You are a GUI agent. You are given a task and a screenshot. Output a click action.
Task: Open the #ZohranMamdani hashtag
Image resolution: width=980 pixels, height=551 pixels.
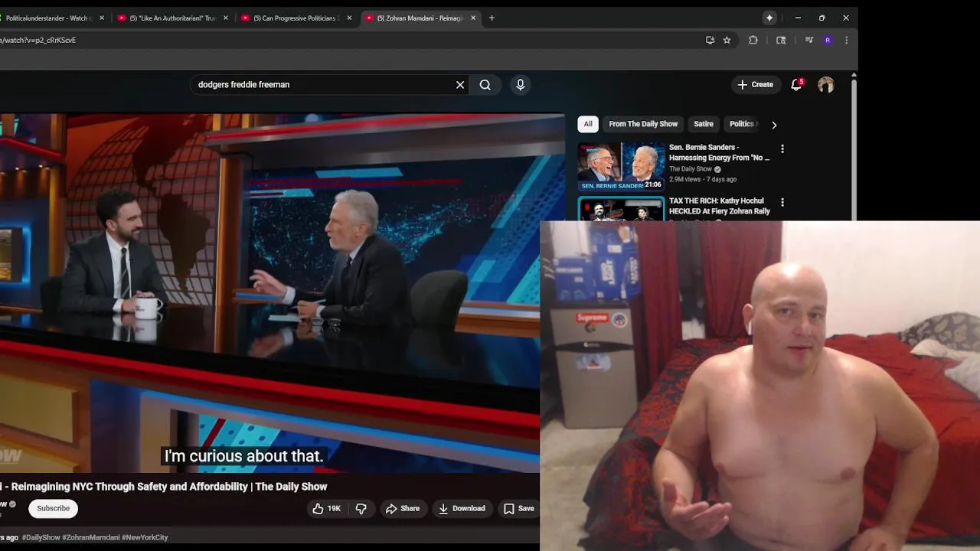(90, 537)
